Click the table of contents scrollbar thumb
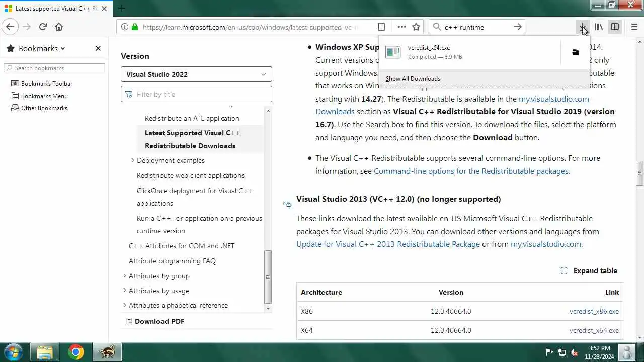Viewport: 644px width, 362px height. [268, 277]
